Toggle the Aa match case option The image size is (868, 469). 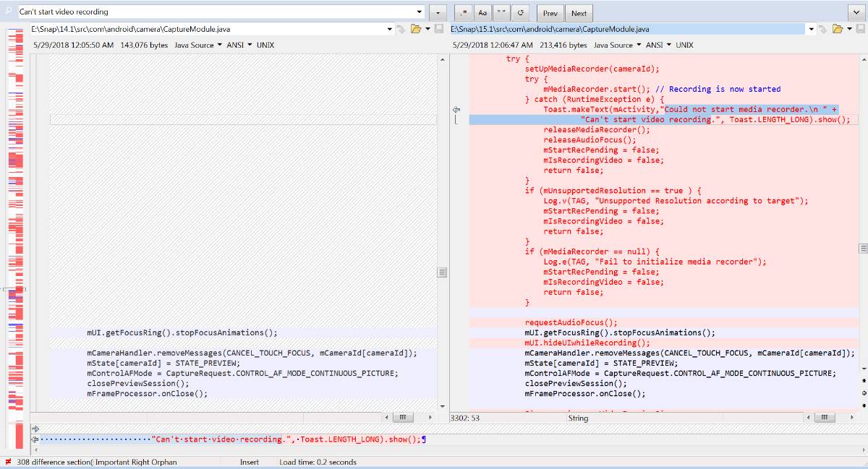point(482,13)
